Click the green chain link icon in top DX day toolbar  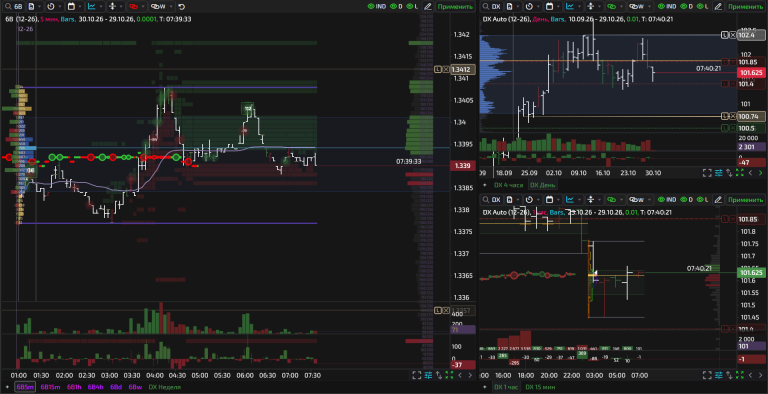(x=611, y=7)
